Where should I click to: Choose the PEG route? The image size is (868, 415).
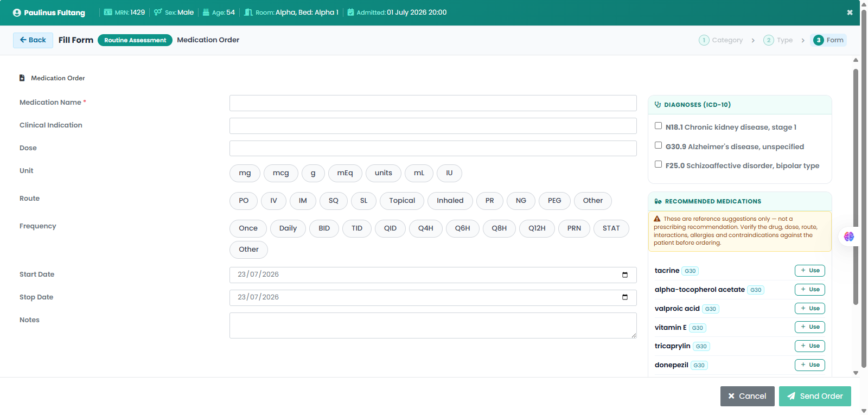tap(554, 201)
